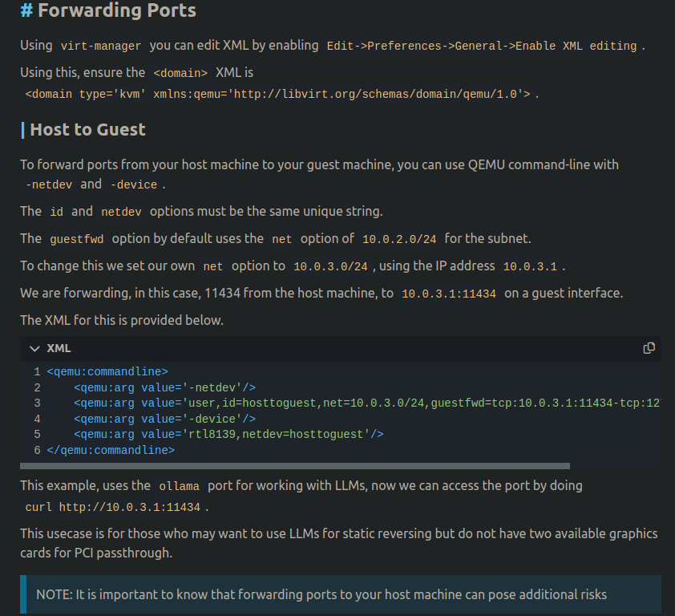Screen dimensions: 675x616
Task: Click the '10.0.3.0/24' inline code
Action: coord(330,266)
